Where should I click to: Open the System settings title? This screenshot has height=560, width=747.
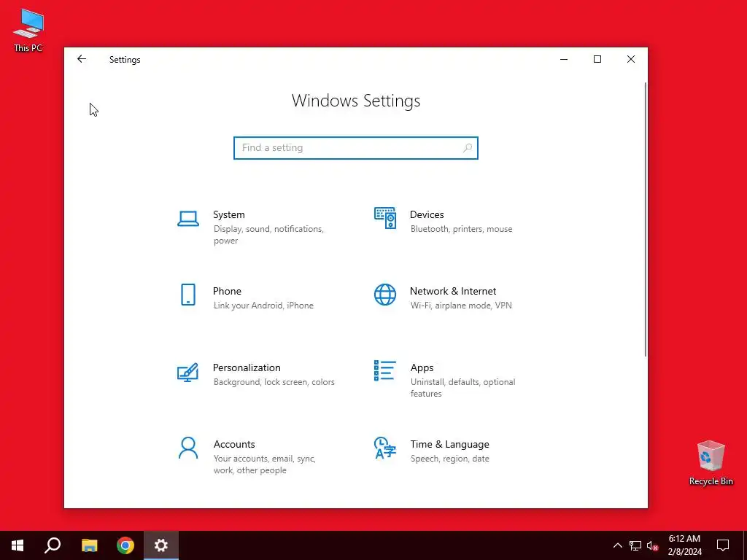228,215
